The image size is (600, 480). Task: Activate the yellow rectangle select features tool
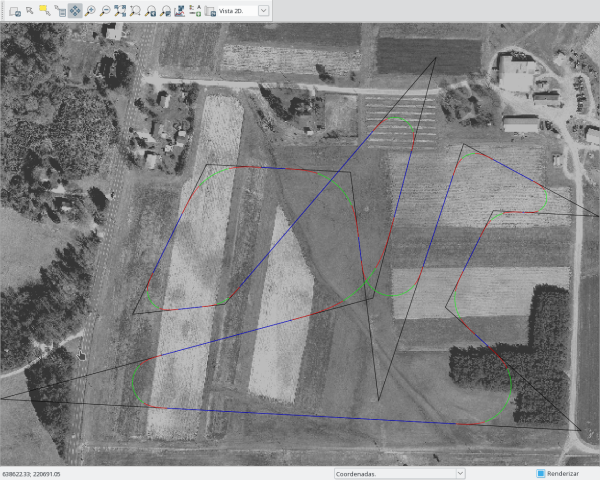[x=45, y=10]
